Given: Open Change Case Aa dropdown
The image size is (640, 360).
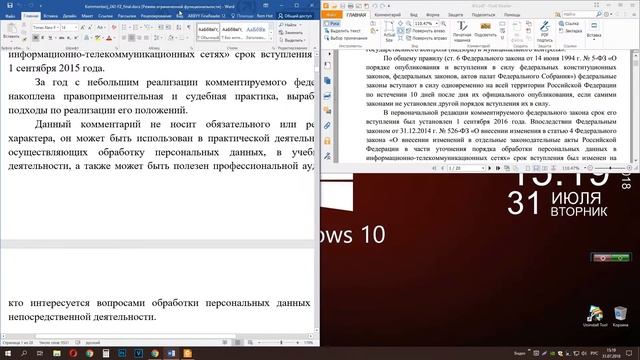Looking at the screenshot, I should (100, 27).
